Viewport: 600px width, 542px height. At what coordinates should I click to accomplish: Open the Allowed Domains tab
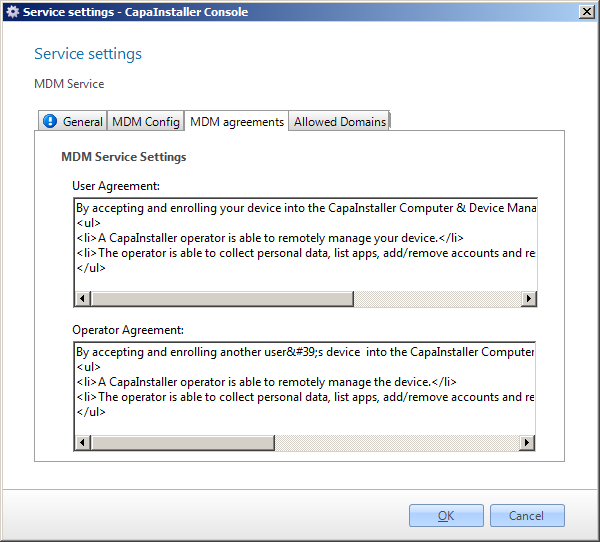tap(339, 121)
